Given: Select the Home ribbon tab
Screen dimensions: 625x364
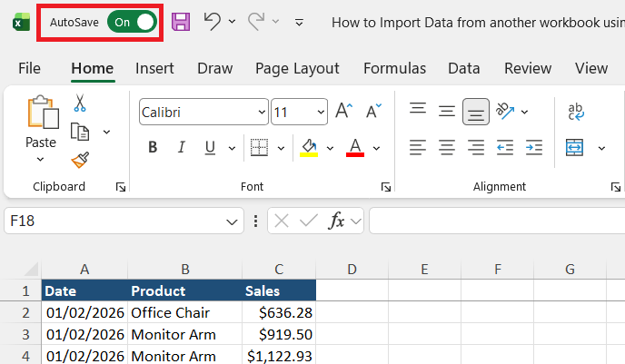Looking at the screenshot, I should (x=93, y=68).
